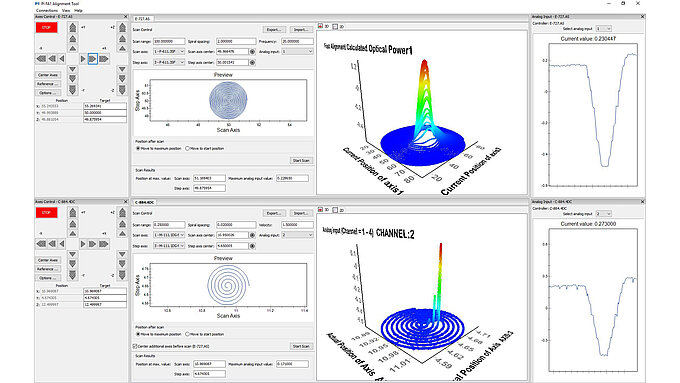Screen dimensions: 680x383
Task: Move -Z by largest step in C-884.4DC Axes Control
Action: click(x=122, y=275)
